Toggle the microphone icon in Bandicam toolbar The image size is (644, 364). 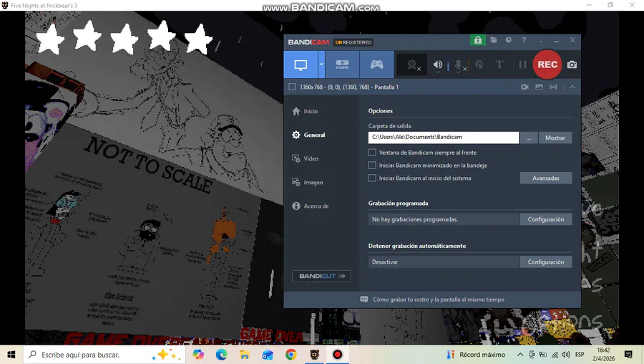click(x=459, y=64)
